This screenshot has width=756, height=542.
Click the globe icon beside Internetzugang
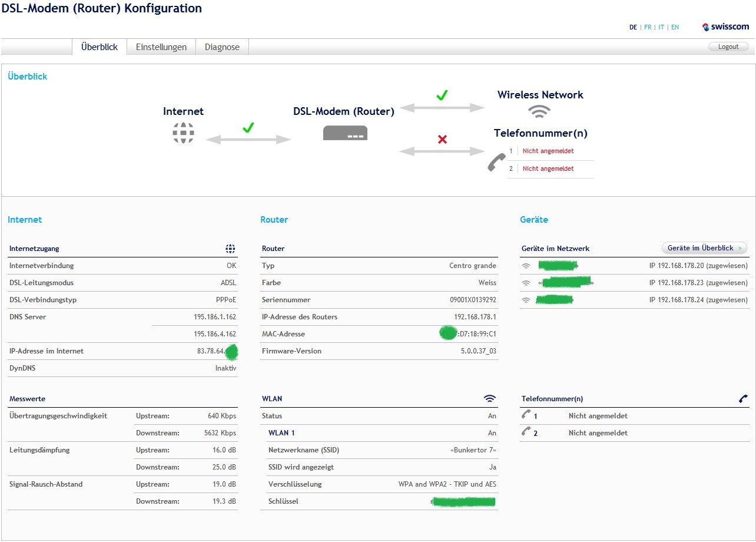tap(230, 249)
